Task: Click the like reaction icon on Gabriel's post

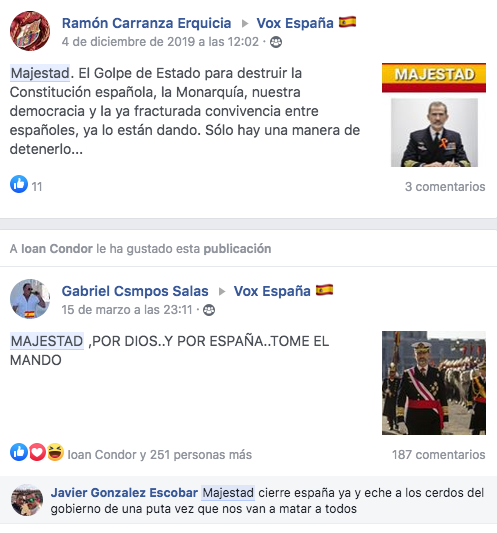Action: [19, 452]
